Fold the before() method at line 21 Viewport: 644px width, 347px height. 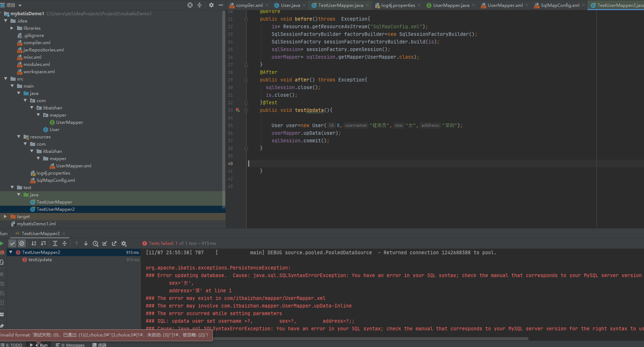[246, 19]
